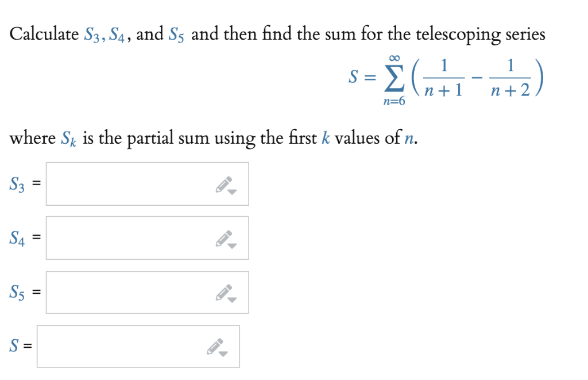Open the math input tool on the S4 answer

[x=224, y=237]
